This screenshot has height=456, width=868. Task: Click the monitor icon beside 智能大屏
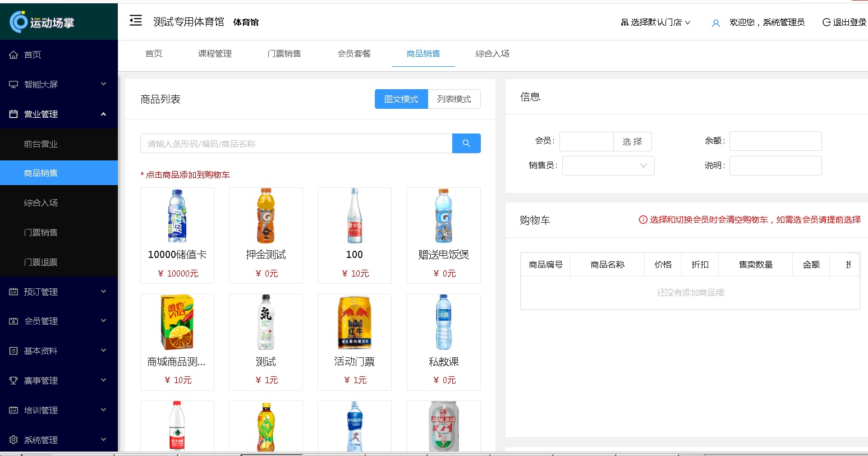13,84
